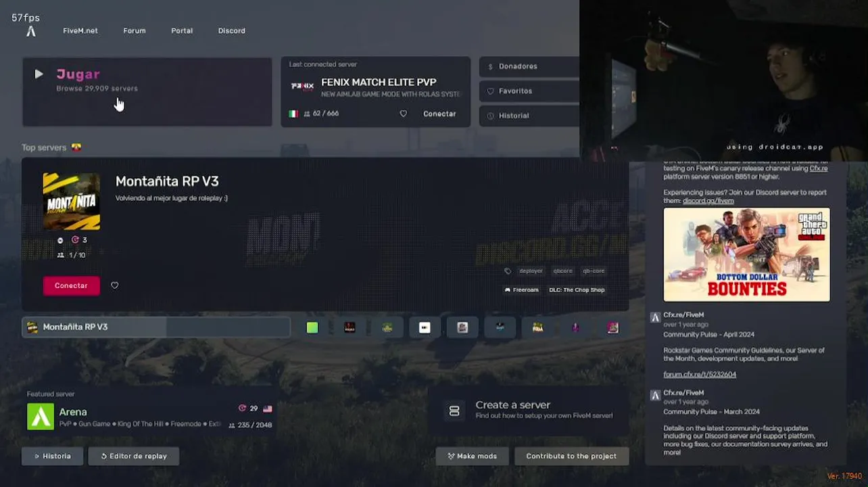
Task: Click the play triangle icon beside Jugar
Action: coord(39,74)
